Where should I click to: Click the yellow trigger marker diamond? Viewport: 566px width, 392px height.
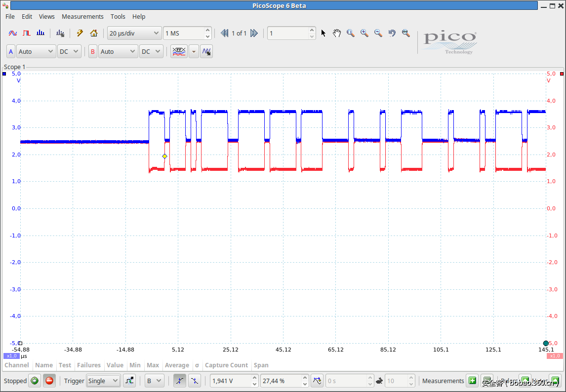pyautogui.click(x=165, y=156)
